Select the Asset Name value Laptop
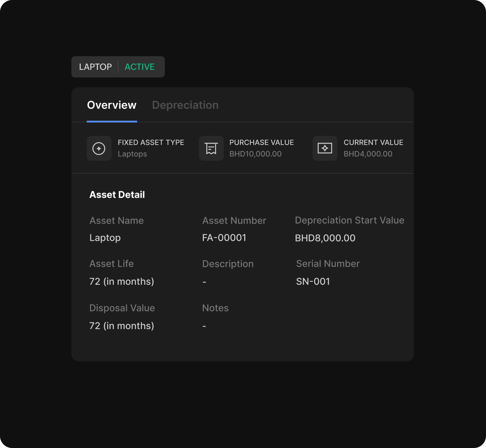Viewport: 486px width, 448px height. [x=105, y=238]
